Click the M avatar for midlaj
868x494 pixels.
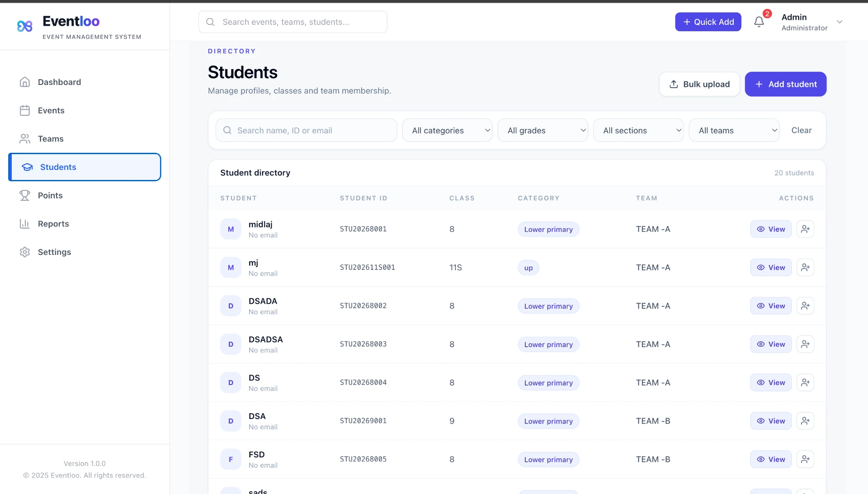coord(231,229)
